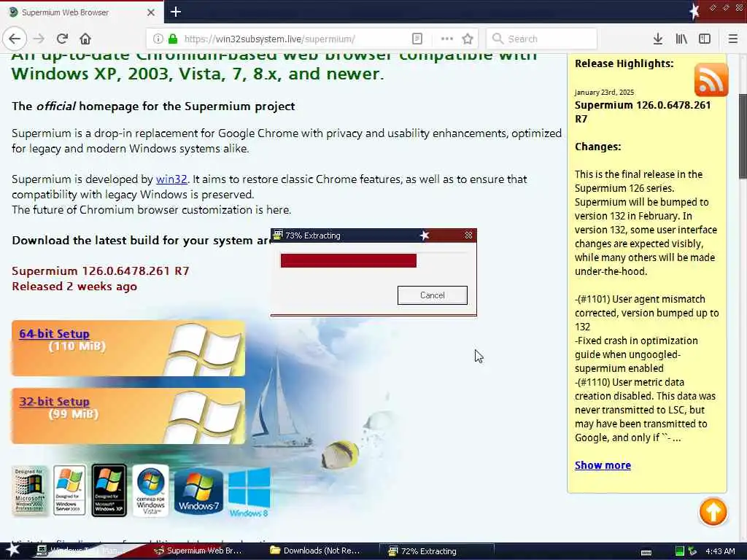Click the 'January 23rd, 2025' date
Screen dimensions: 747x560
(x=604, y=93)
